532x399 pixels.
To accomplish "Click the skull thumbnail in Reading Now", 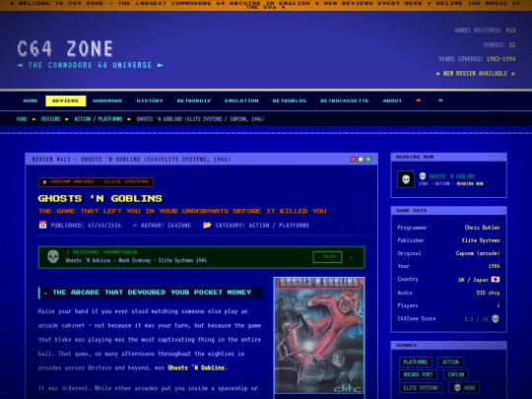I will [x=406, y=179].
